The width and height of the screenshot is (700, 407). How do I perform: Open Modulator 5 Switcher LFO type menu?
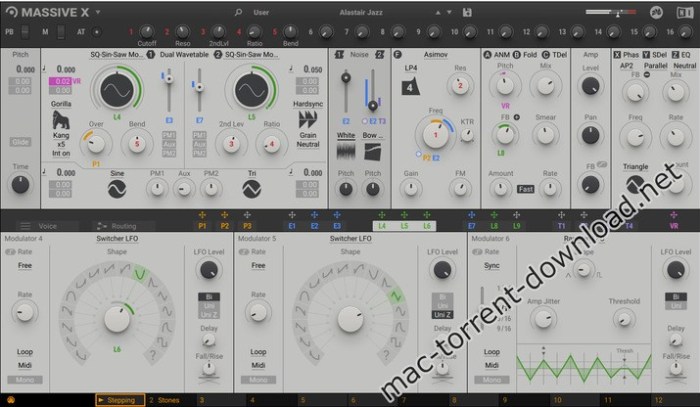click(x=350, y=239)
